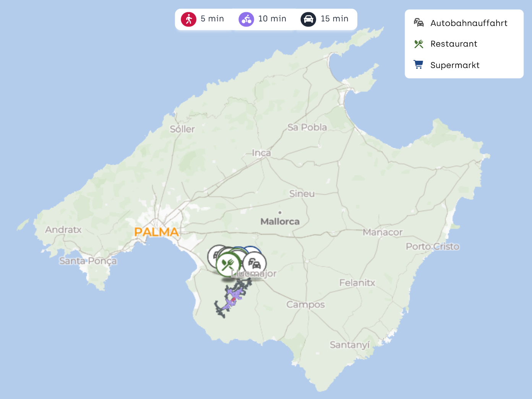Click the Manacor town label
532x399 pixels.
pos(383,232)
